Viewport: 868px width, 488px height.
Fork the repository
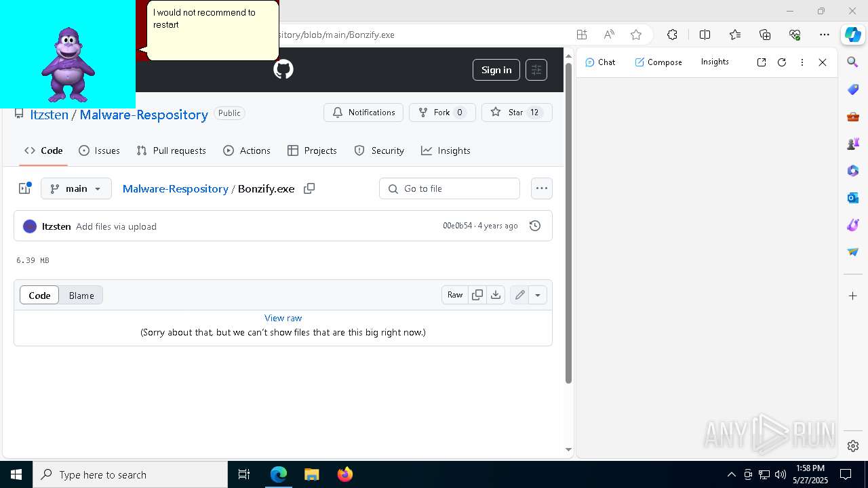tap(442, 113)
